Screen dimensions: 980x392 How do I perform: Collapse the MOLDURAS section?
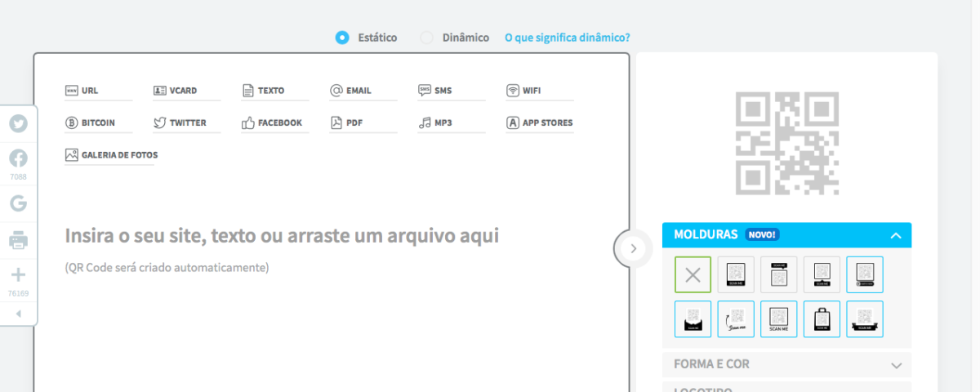[x=786, y=235]
